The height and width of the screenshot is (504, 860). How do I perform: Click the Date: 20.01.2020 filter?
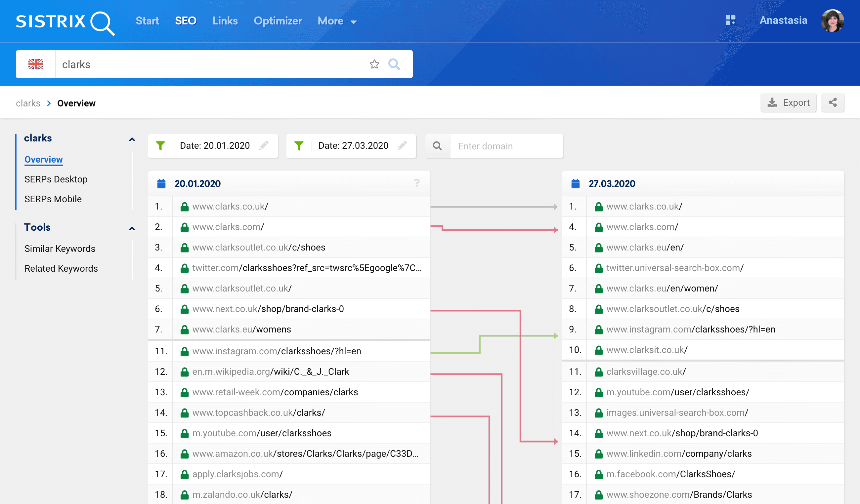coord(213,146)
